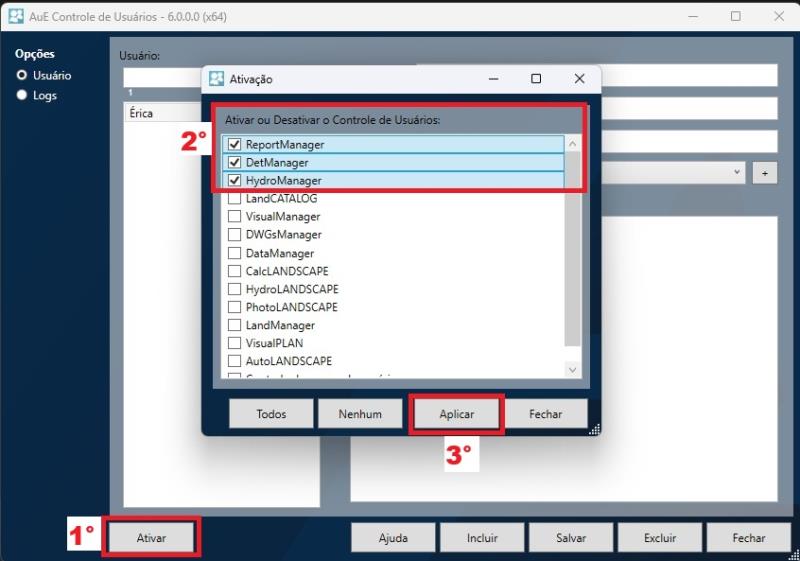Image resolution: width=800 pixels, height=561 pixels.
Task: Click the Ativar button
Action: coord(151,538)
